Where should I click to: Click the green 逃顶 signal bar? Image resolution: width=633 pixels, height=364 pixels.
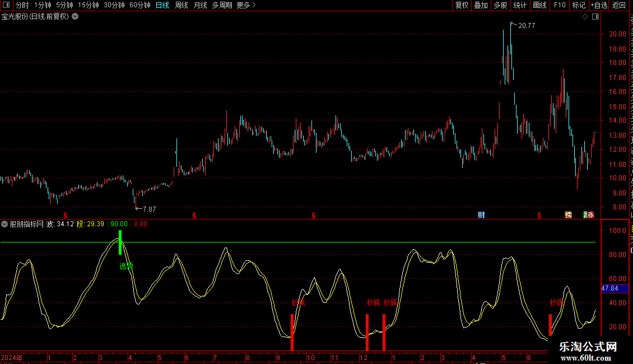[x=120, y=242]
